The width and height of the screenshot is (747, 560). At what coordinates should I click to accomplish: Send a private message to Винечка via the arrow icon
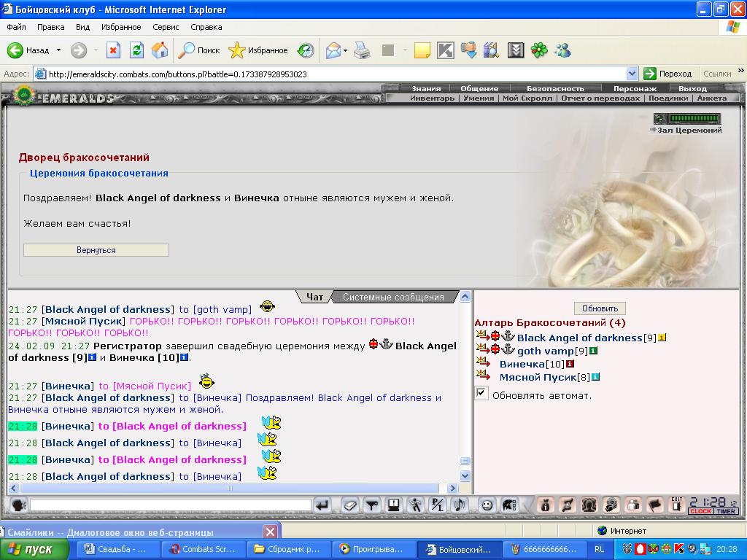pyautogui.click(x=483, y=363)
